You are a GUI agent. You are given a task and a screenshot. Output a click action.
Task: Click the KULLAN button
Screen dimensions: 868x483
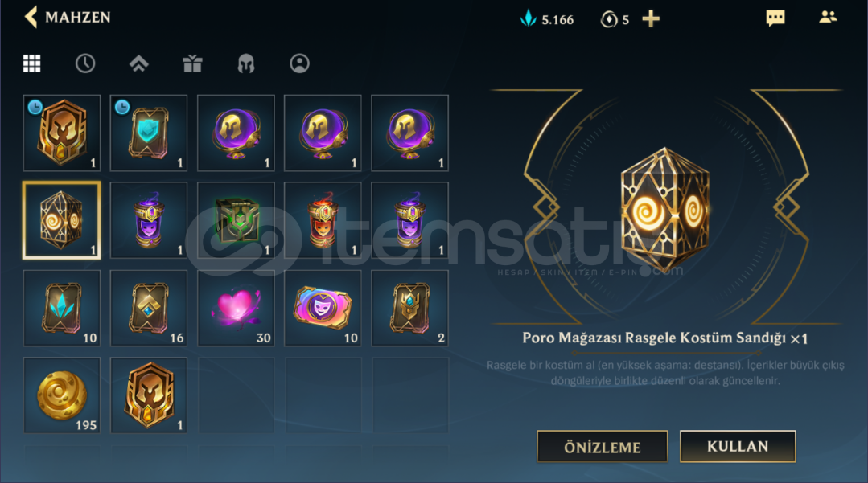tap(738, 446)
